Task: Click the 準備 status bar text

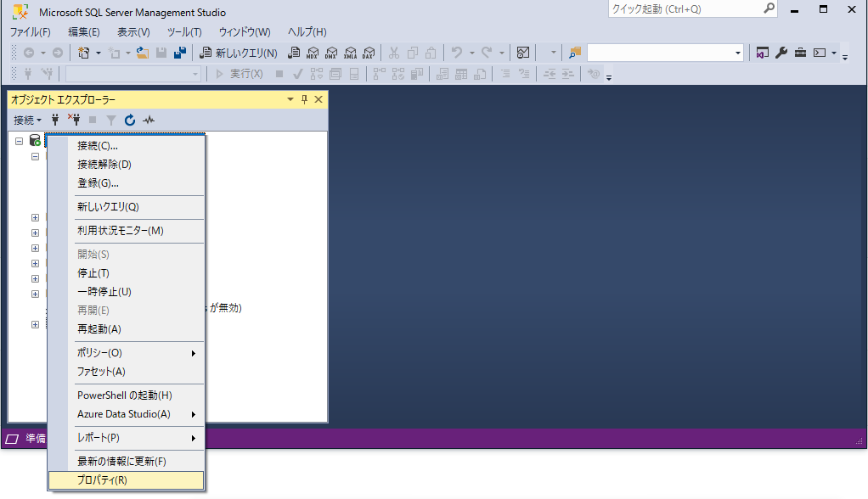Action: pyautogui.click(x=36, y=439)
